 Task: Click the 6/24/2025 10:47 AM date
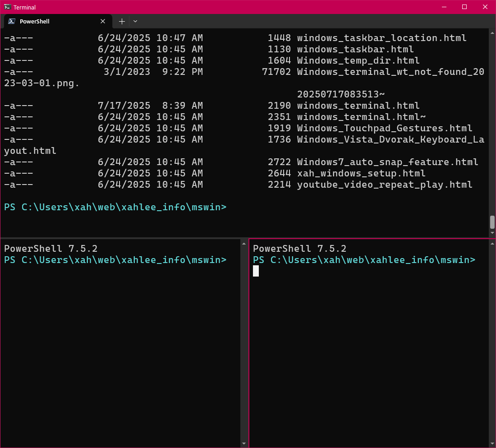click(150, 38)
